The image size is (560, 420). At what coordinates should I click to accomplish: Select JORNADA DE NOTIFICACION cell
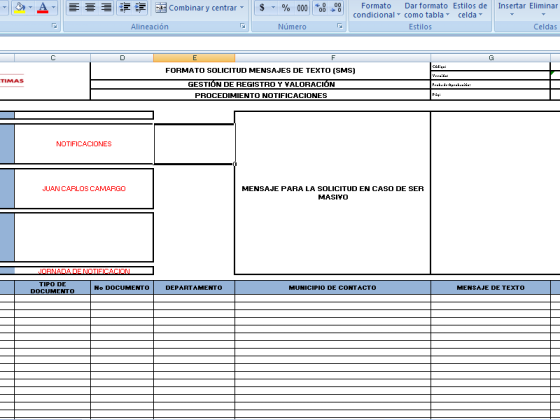(84, 271)
